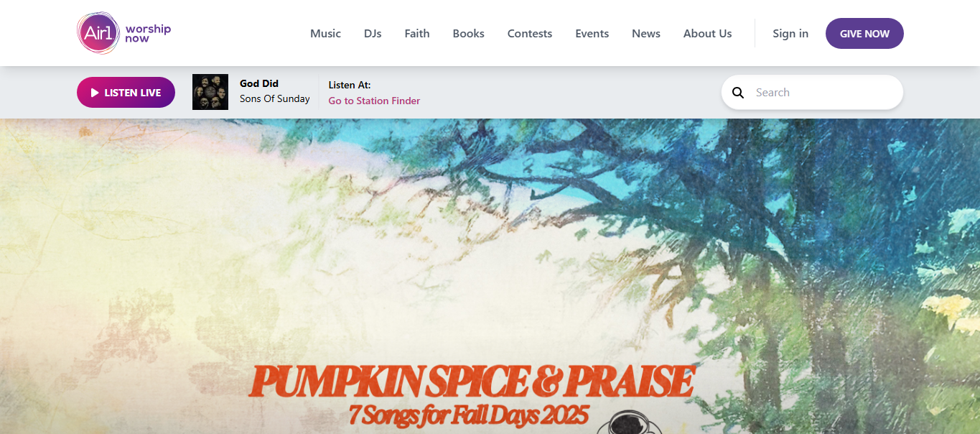980x434 pixels.
Task: Open the Contests page
Action: pos(530,33)
